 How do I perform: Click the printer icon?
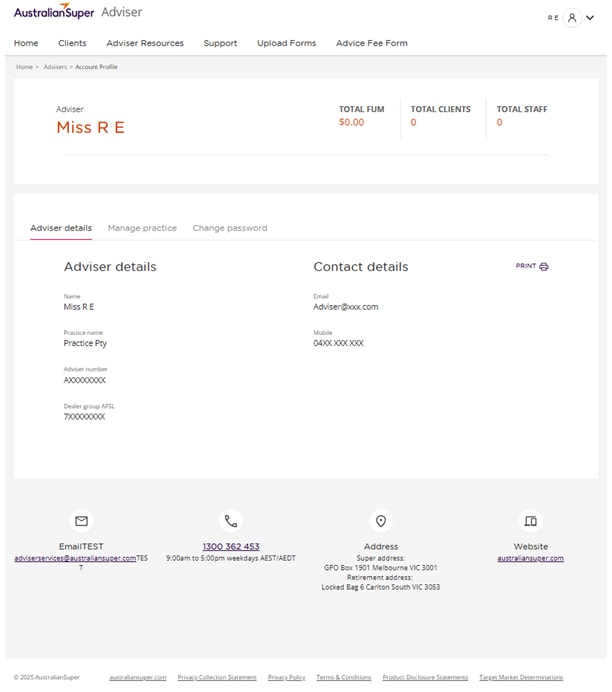click(x=544, y=267)
